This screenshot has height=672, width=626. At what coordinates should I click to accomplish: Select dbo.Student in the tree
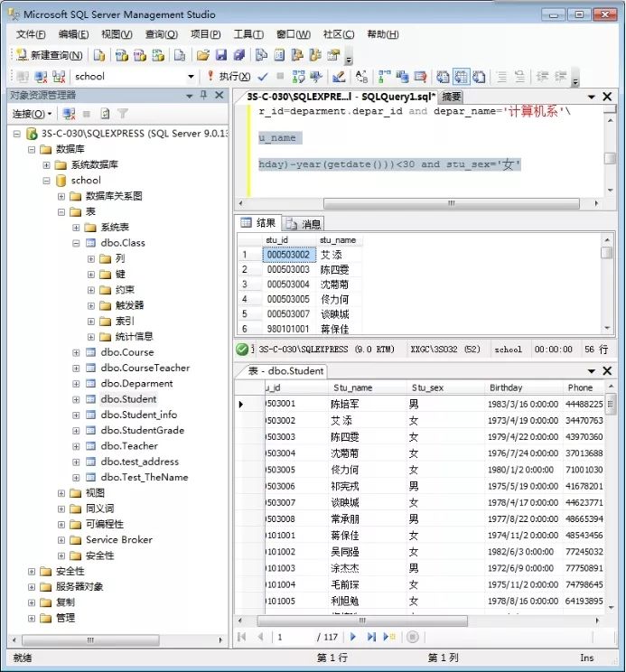(128, 399)
